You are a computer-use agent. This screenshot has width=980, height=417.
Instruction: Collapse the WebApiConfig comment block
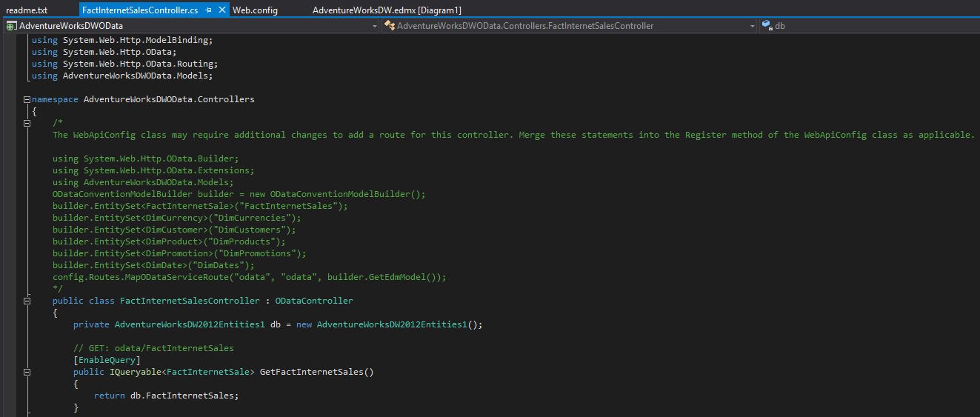(x=27, y=123)
